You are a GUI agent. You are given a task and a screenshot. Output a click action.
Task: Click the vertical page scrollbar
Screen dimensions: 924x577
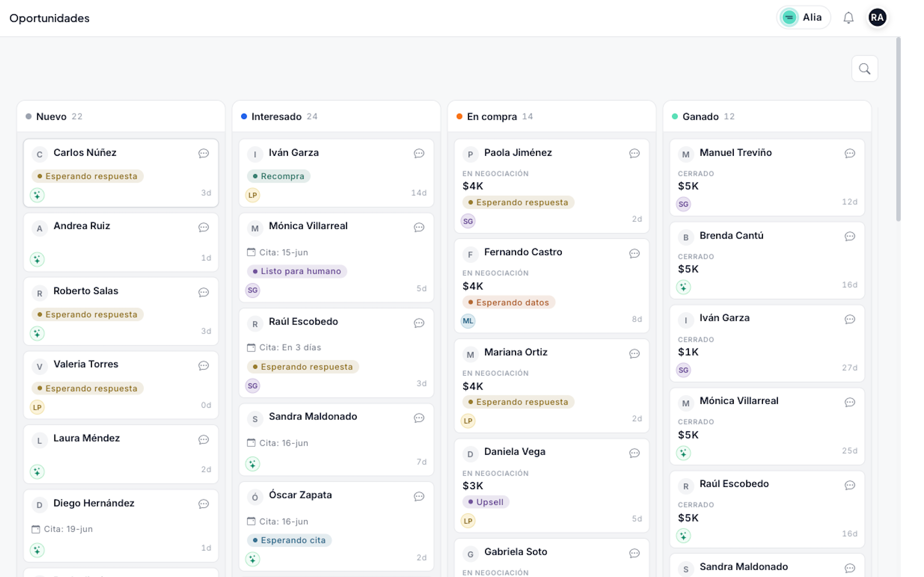[x=898, y=129]
